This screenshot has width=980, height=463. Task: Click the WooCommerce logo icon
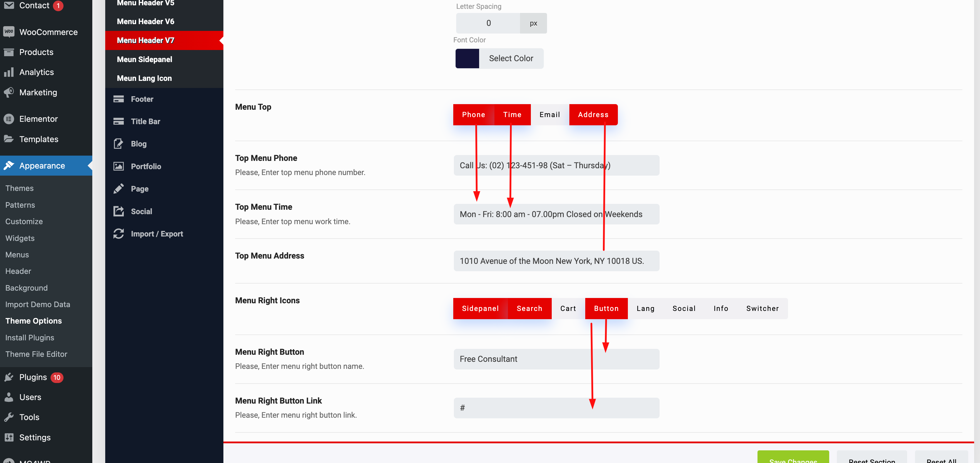pos(9,31)
